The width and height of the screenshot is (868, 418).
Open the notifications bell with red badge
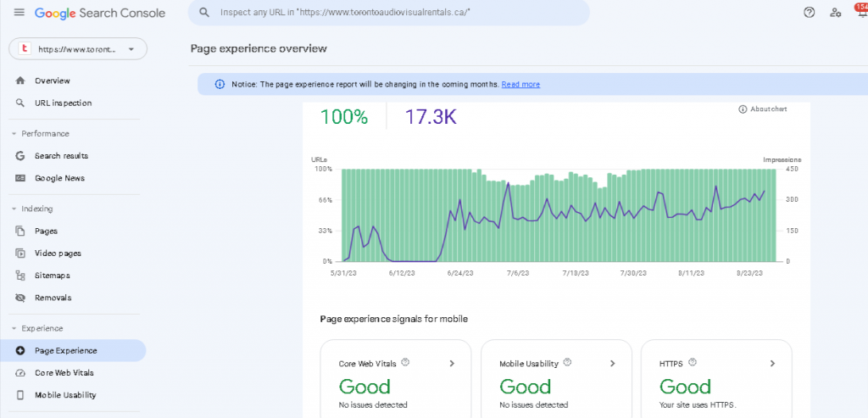861,11
